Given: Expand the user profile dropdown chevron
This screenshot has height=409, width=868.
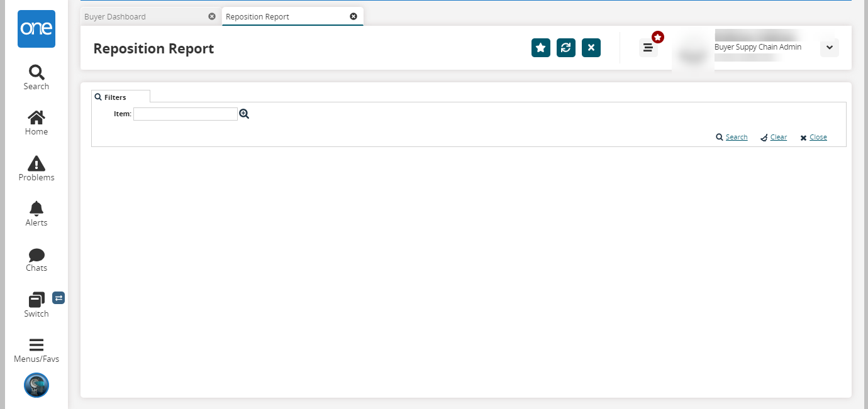Looking at the screenshot, I should (830, 48).
